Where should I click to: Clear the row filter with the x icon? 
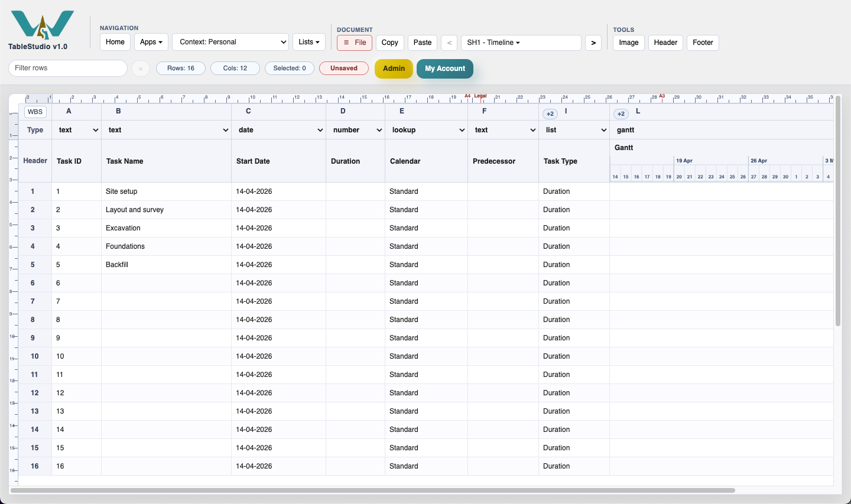tap(140, 69)
